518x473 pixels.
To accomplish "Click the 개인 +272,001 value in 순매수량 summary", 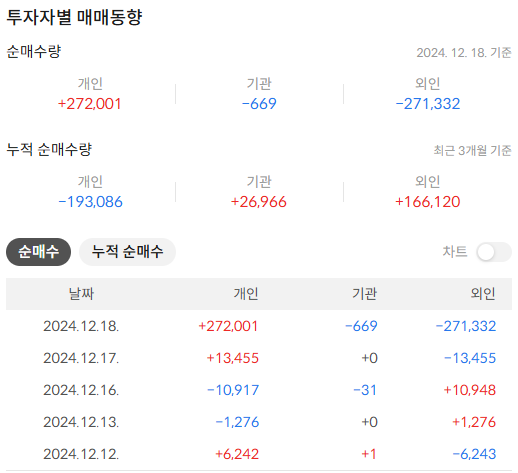I will coord(90,104).
